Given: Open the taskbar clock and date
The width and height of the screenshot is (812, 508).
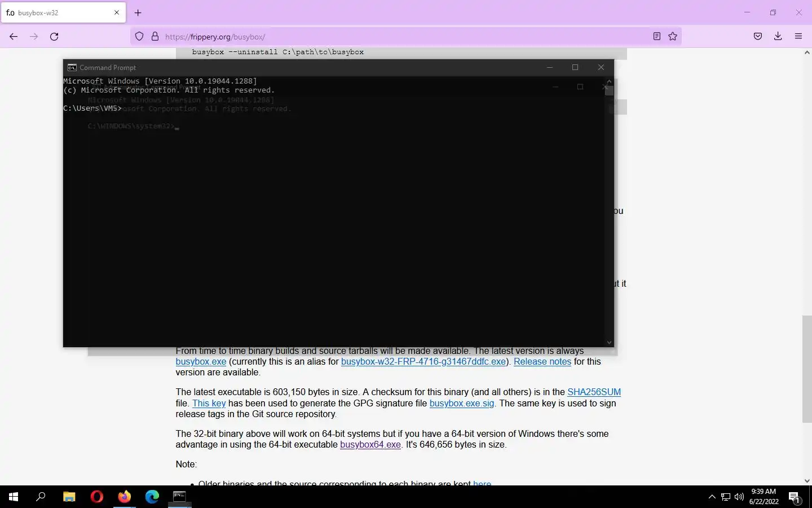Looking at the screenshot, I should (764, 497).
